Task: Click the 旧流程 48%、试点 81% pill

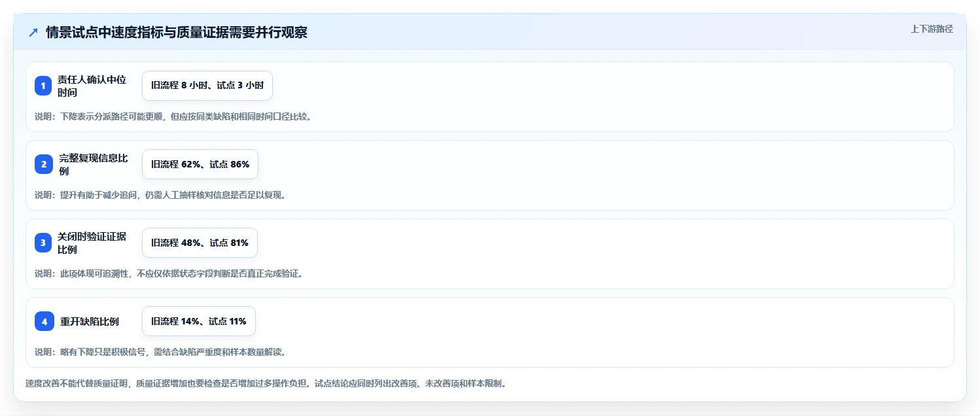Action: tap(200, 243)
